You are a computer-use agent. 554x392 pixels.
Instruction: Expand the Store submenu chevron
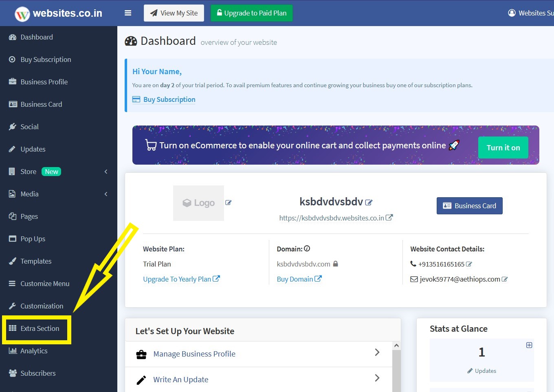[106, 172]
